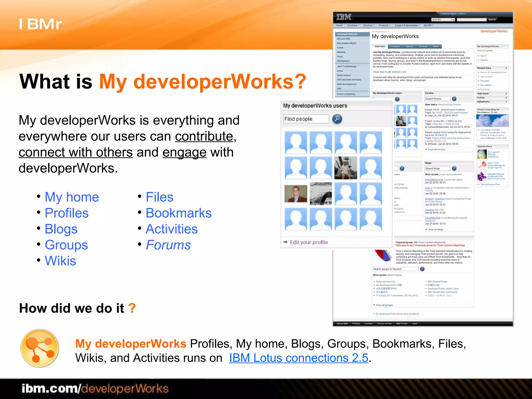Click the Search forums magnifier icon

pos(454,99)
